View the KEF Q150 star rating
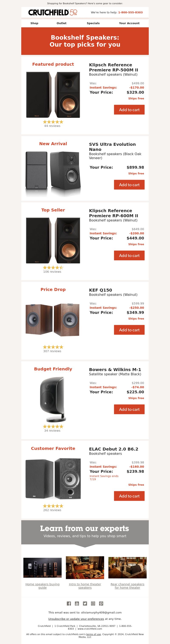 53,347
